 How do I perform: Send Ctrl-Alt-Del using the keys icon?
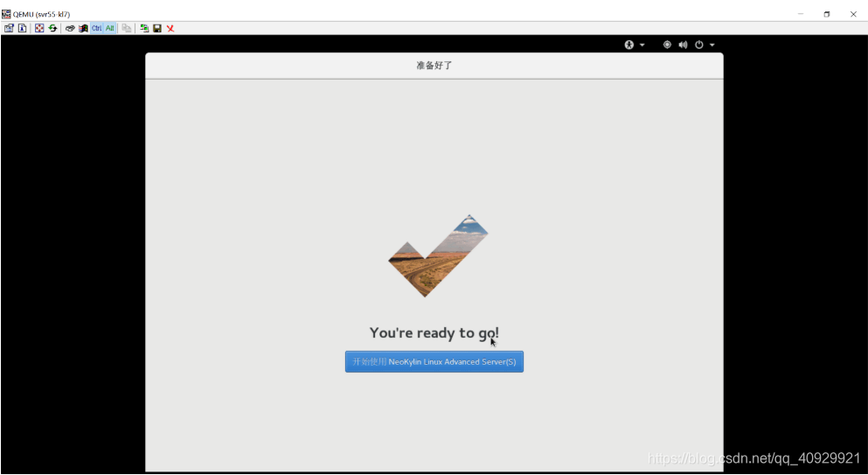[x=70, y=28]
